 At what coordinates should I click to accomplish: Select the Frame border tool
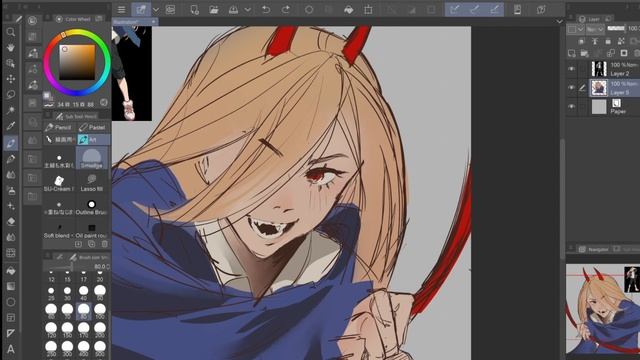tap(11, 318)
